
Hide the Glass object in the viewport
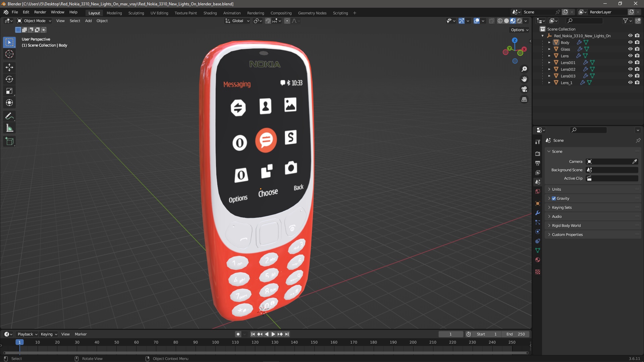click(630, 49)
